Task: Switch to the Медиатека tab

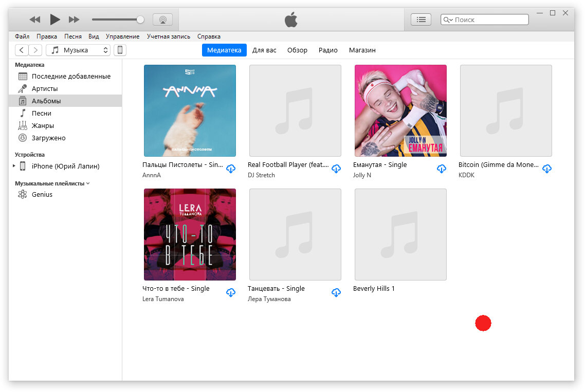Action: pos(224,50)
